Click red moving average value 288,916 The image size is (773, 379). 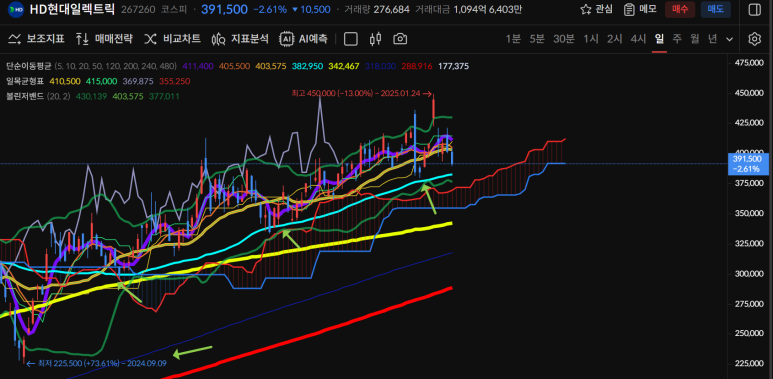pos(417,66)
